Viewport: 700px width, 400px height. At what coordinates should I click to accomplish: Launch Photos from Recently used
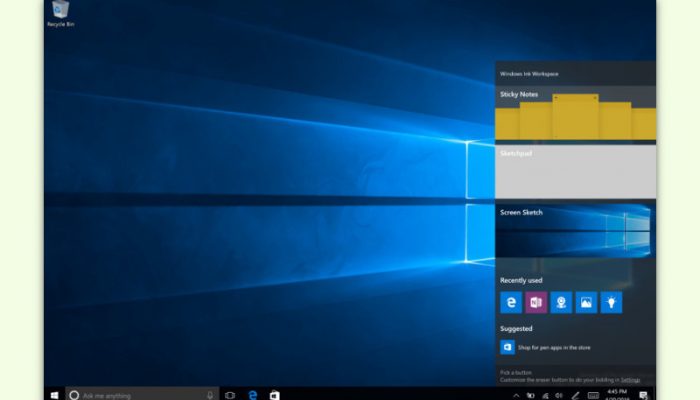586,303
